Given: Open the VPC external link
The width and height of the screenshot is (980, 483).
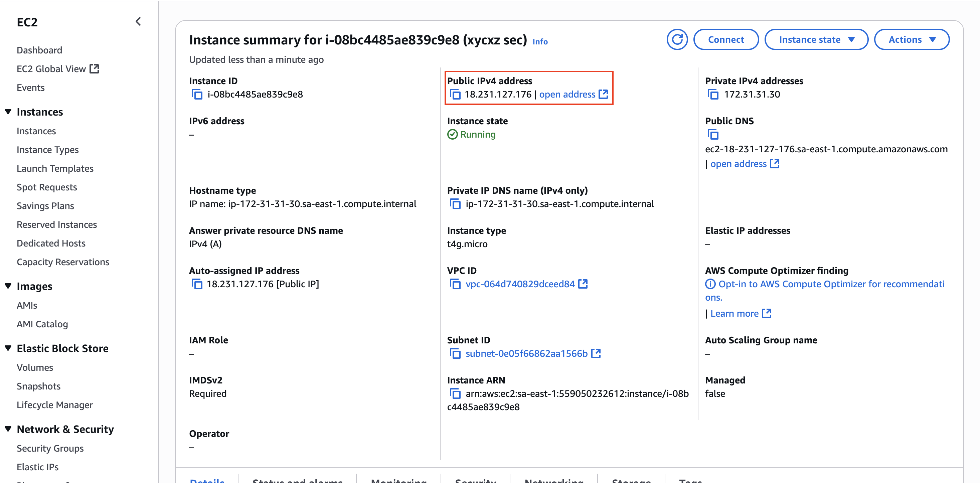Looking at the screenshot, I should pos(583,284).
